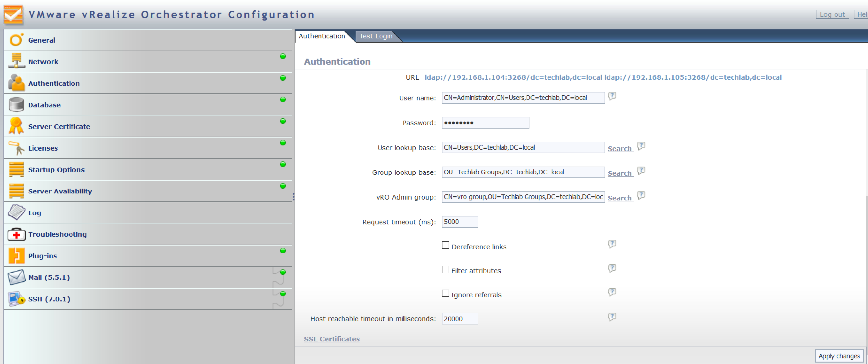Click the SSH computer icon
This screenshot has width=868, height=364.
[16, 299]
